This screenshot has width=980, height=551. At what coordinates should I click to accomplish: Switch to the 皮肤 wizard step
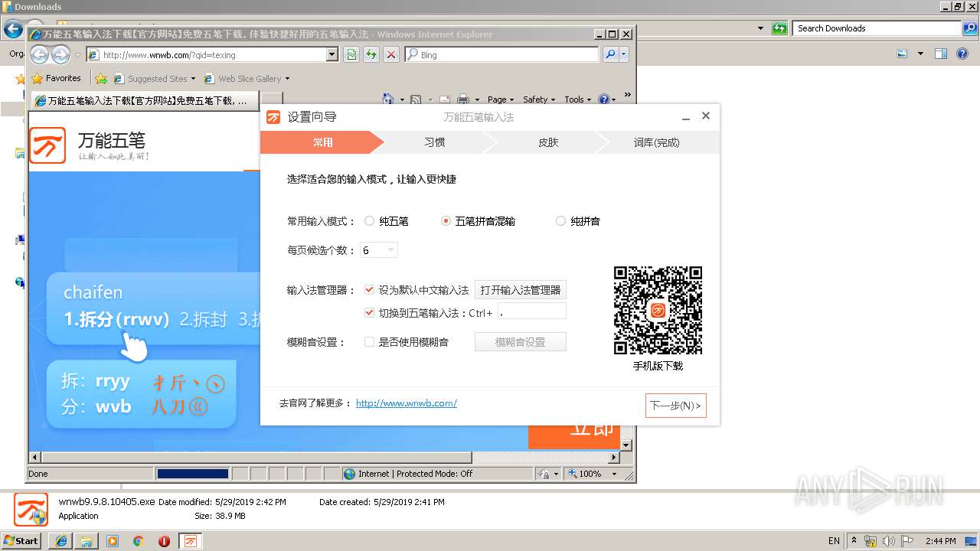tap(547, 142)
